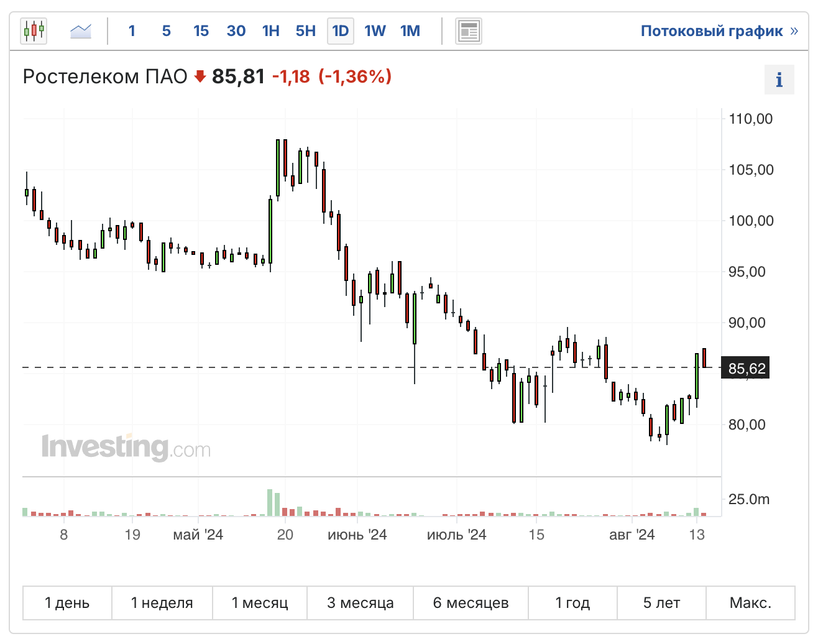818x644 pixels.
Task: Click the 1 день range tab
Action: tap(67, 603)
